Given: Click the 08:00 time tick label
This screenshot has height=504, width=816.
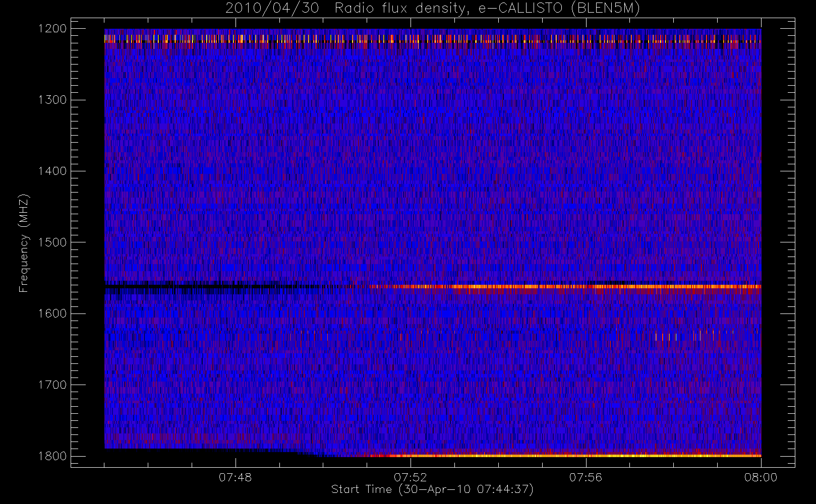Looking at the screenshot, I should pos(761,477).
